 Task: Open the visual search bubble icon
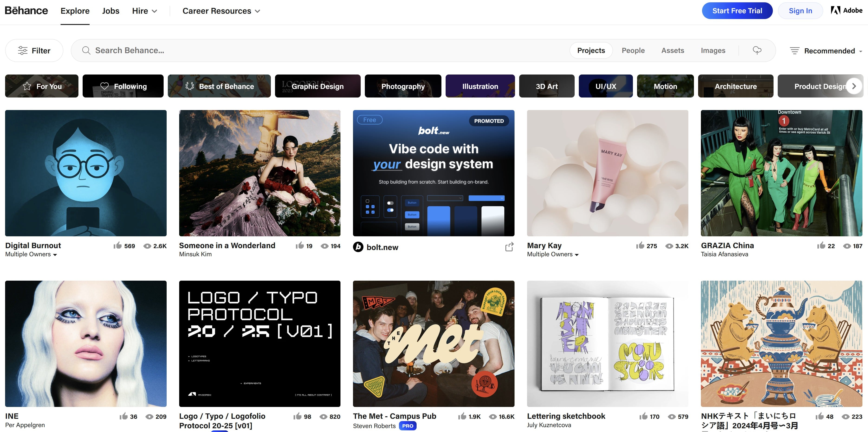[757, 51]
